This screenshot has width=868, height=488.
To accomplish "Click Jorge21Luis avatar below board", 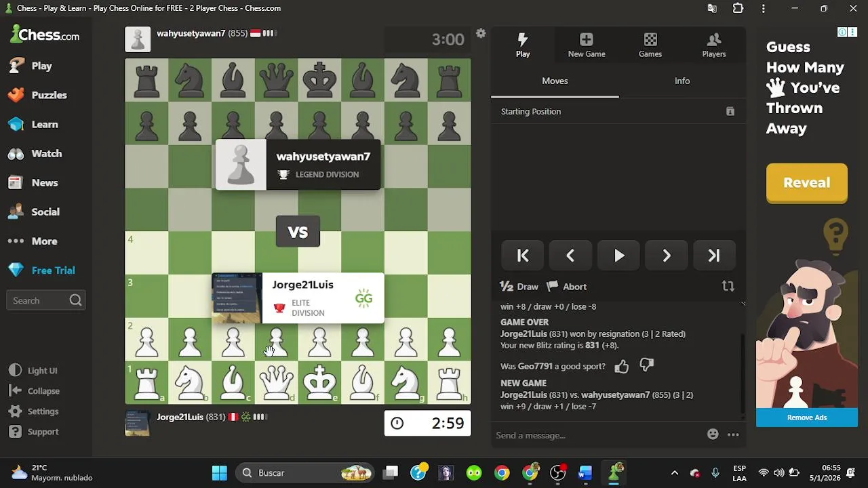I will point(138,423).
